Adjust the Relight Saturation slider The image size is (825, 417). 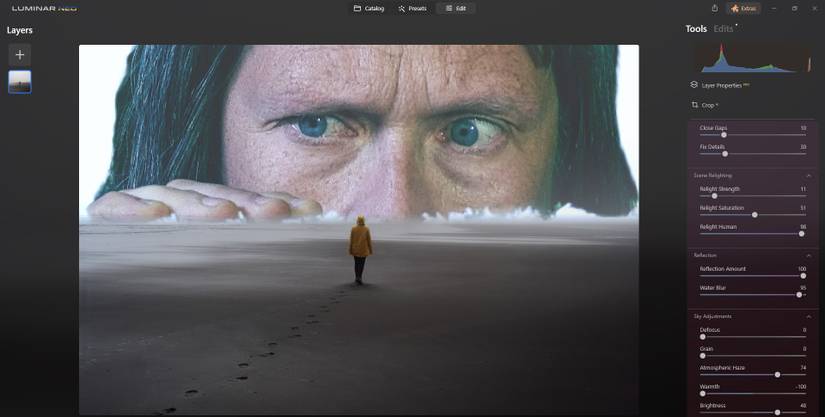[x=754, y=215]
